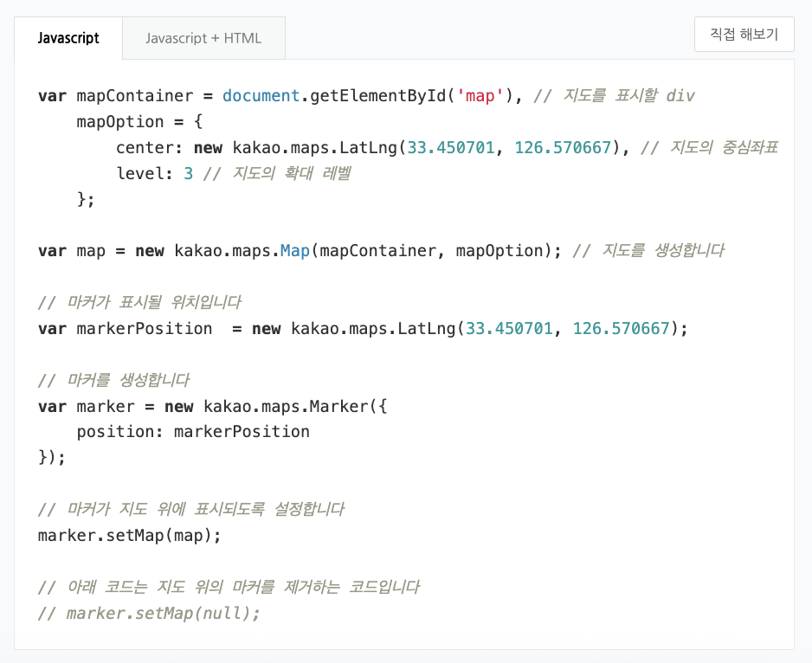Viewport: 812px width, 663px height.
Task: Click longitude 126.570667 in the center line
Action: (563, 148)
